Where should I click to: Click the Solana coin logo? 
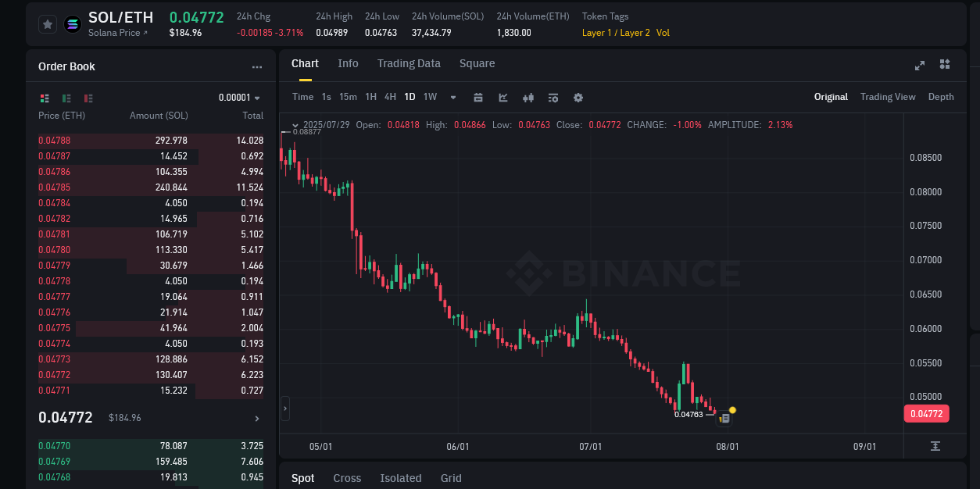73,24
